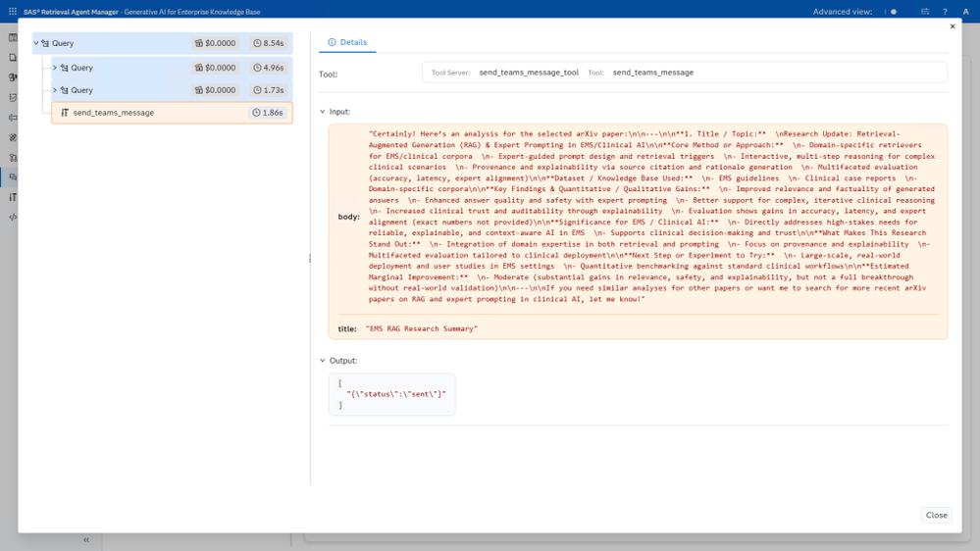
Task: Click the document page icon in left sidebar
Action: click(13, 58)
